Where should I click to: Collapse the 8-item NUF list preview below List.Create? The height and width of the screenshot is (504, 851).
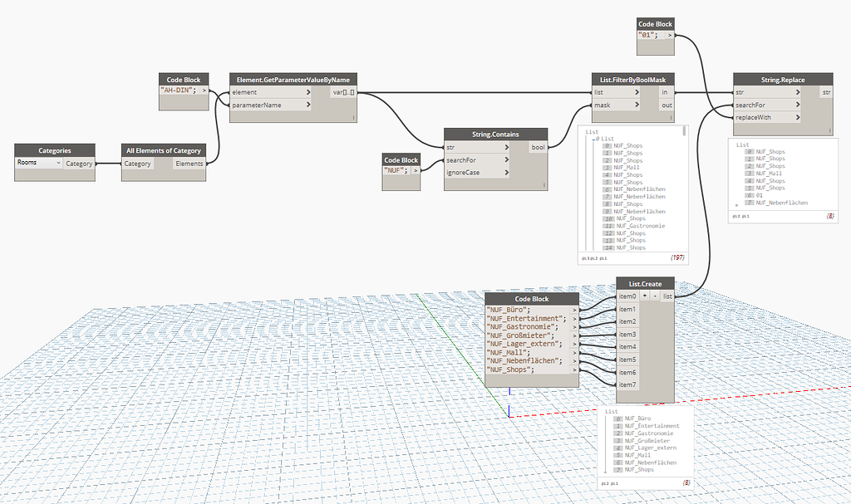(x=612, y=412)
